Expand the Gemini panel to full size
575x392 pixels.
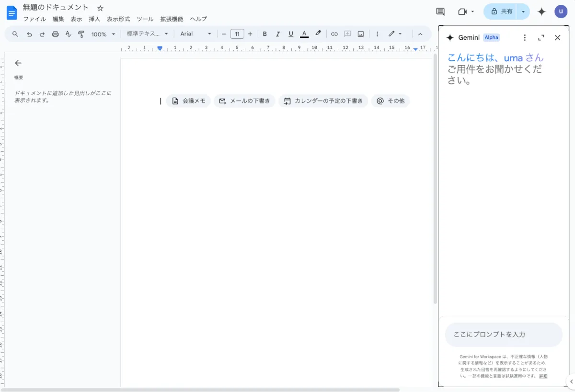[541, 37]
